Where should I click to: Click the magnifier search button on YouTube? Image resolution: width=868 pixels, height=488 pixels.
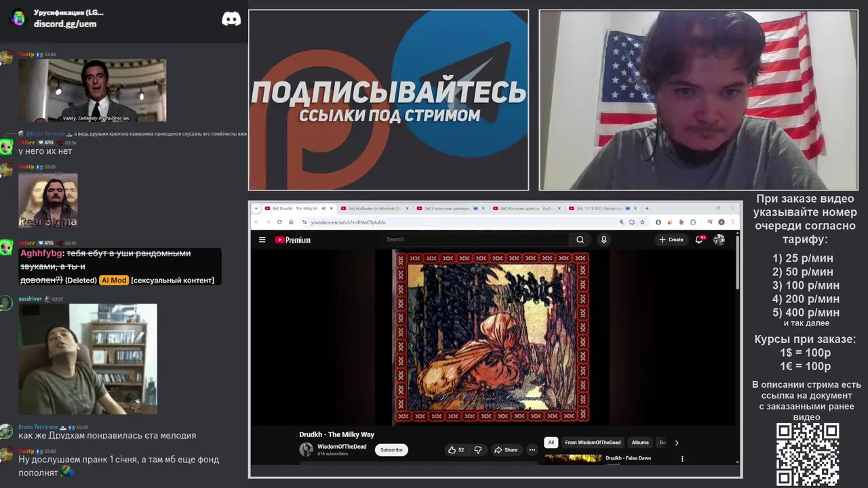(580, 239)
